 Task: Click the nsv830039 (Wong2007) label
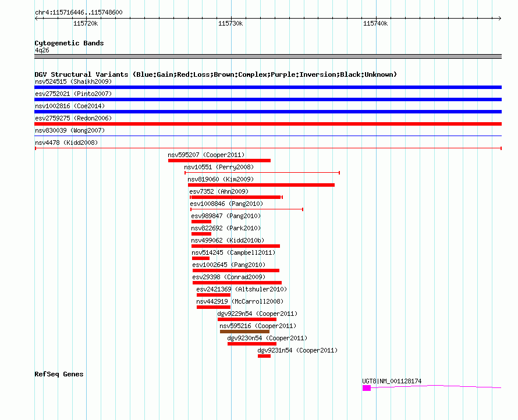(x=70, y=130)
